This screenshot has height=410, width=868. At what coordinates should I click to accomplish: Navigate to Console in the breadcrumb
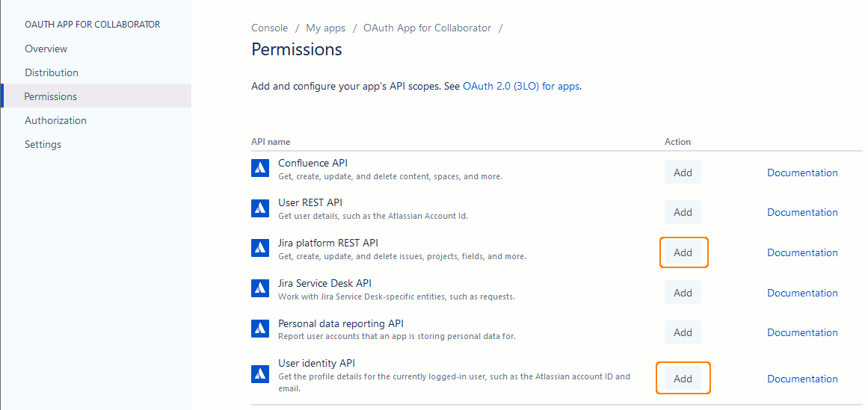(x=269, y=28)
